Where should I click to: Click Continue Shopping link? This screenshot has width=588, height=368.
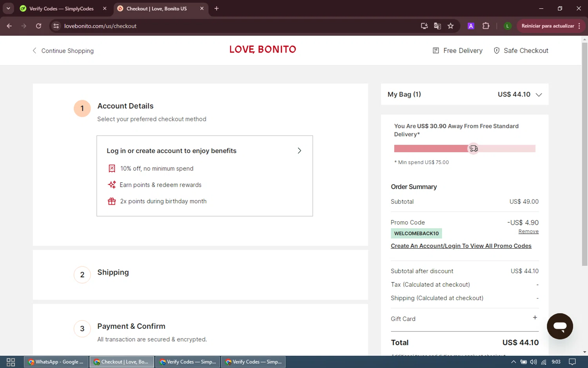coord(63,51)
